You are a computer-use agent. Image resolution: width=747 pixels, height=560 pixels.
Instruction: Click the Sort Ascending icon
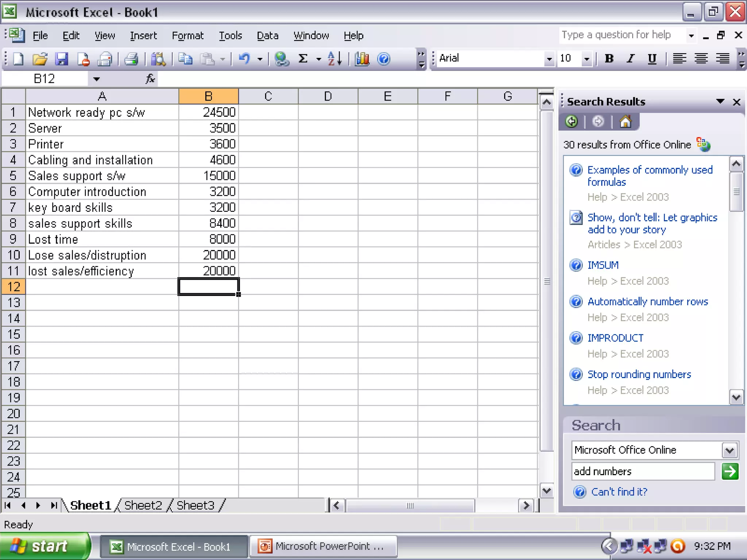pos(334,59)
